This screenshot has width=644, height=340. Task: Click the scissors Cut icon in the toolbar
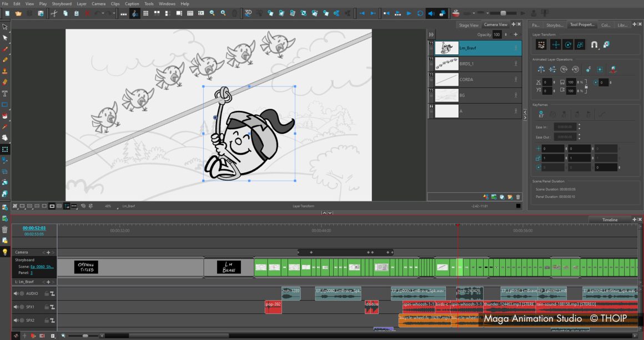pyautogui.click(x=54, y=13)
